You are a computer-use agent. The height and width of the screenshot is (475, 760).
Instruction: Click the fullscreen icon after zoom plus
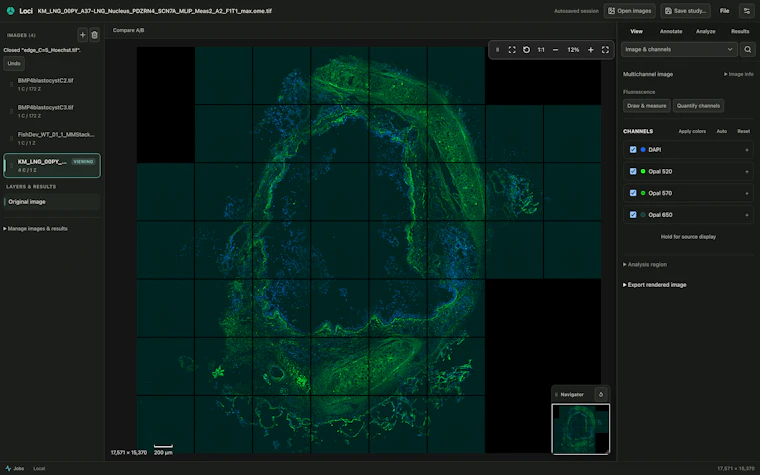(x=605, y=49)
